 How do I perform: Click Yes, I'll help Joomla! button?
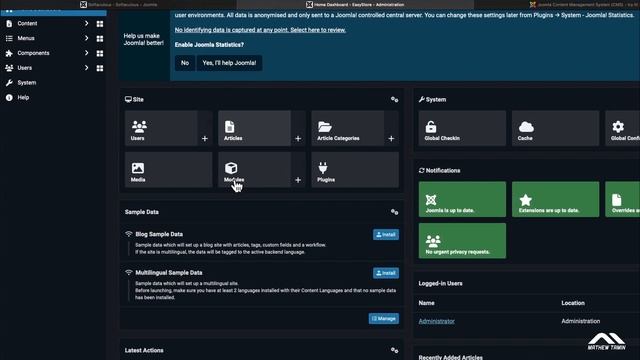pos(229,63)
